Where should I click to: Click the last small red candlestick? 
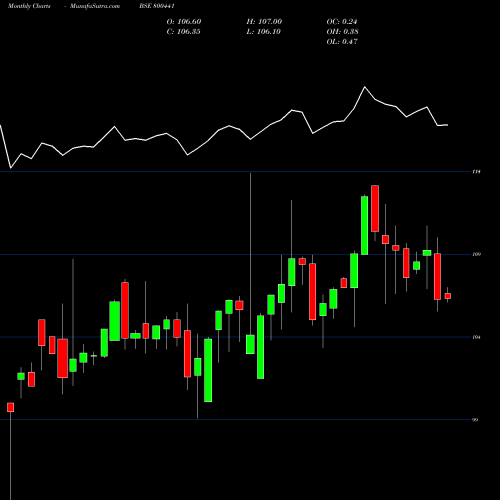point(448,296)
